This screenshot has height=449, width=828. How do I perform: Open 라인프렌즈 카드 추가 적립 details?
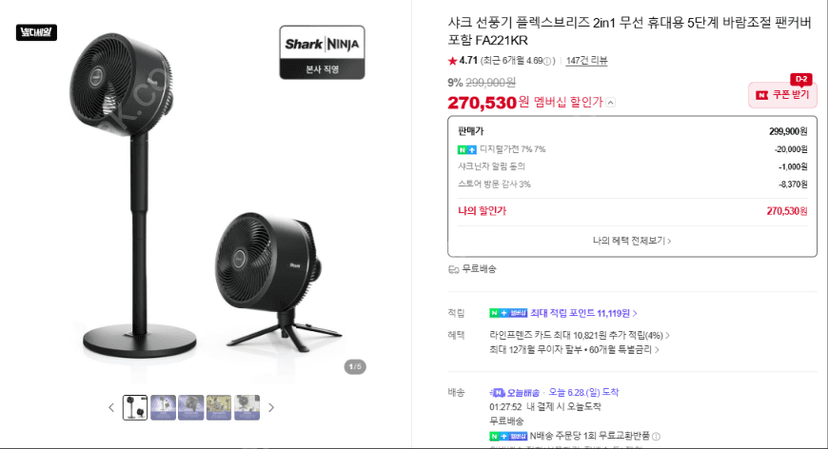tap(579, 335)
